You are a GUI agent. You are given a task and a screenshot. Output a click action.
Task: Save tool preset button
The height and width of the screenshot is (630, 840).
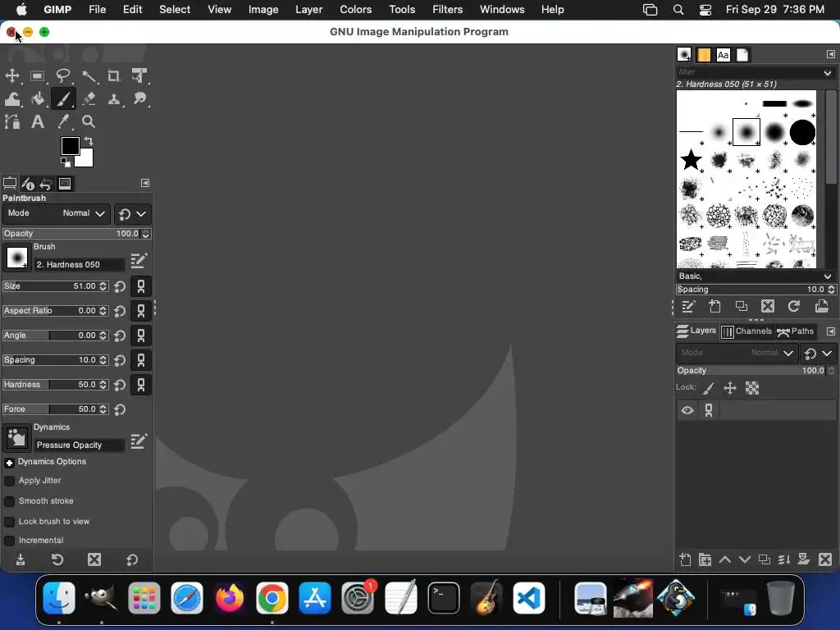click(21, 559)
